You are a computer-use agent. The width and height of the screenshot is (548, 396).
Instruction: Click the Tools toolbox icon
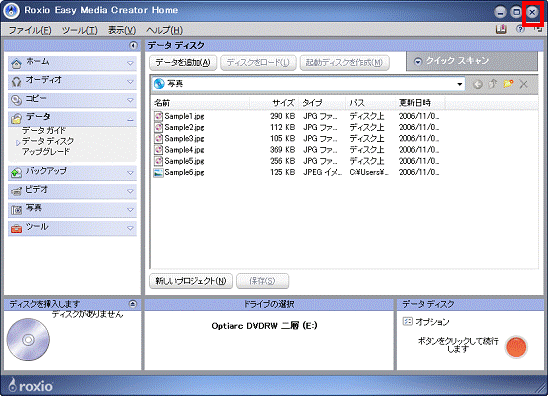coord(16,229)
